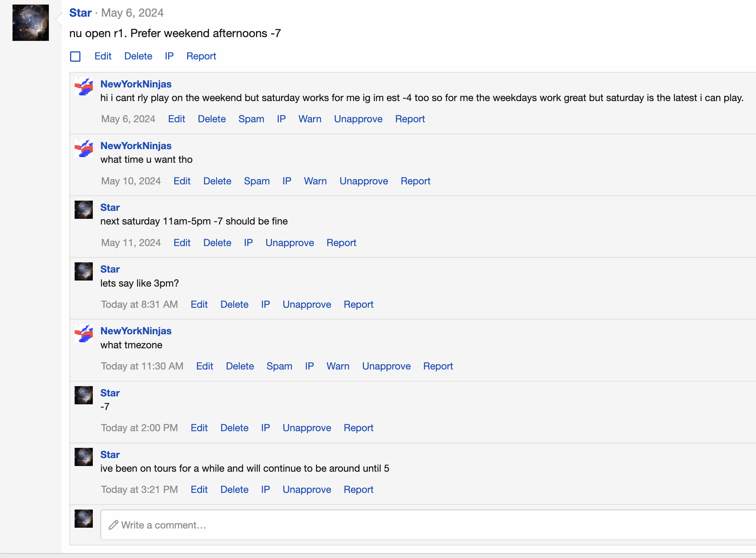Viewport: 756px width, 558px height.
Task: Report the '-7' comment from 2:00 PM
Action: point(358,428)
